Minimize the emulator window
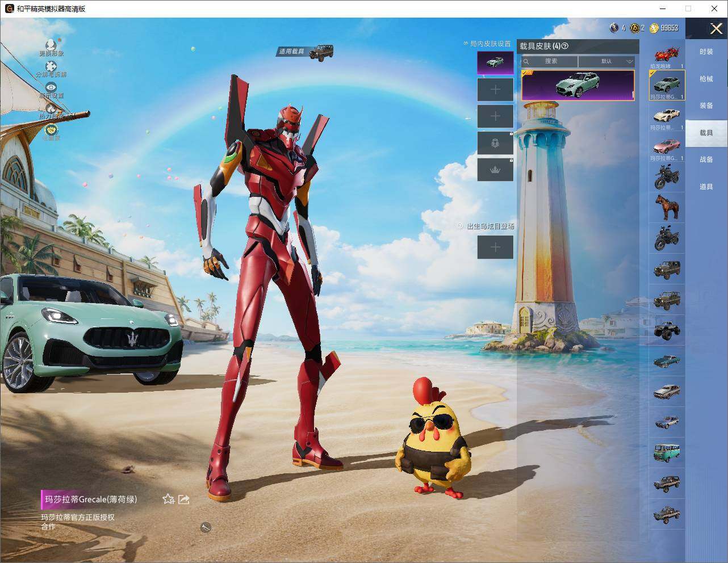Viewport: 728px width, 563px height. point(662,9)
